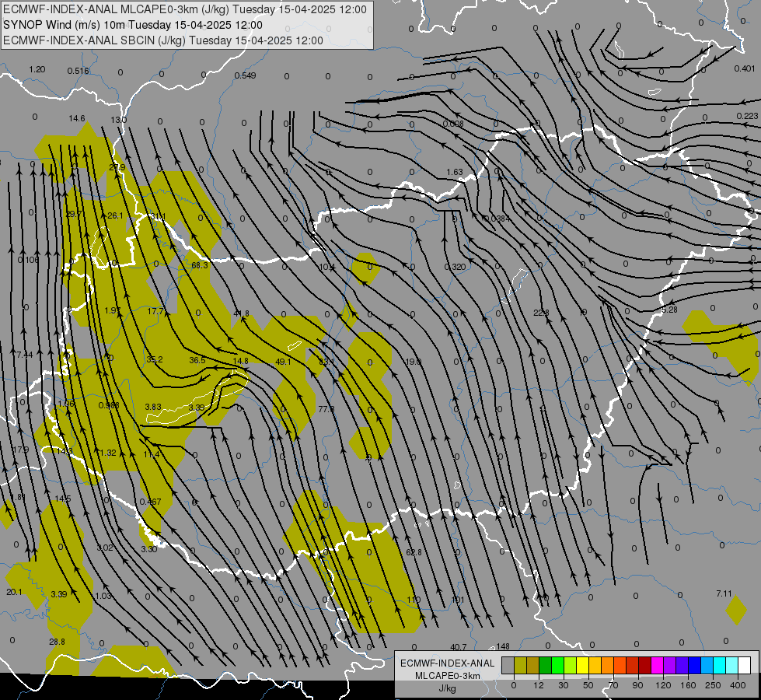Click the pure yellow swatch in the legend
The image size is (761, 700).
point(583,665)
